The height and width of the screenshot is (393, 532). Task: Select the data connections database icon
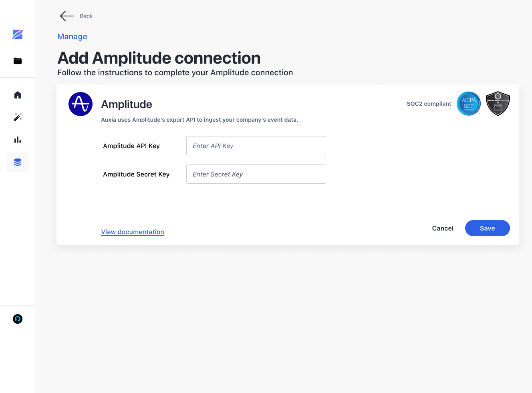tap(18, 162)
